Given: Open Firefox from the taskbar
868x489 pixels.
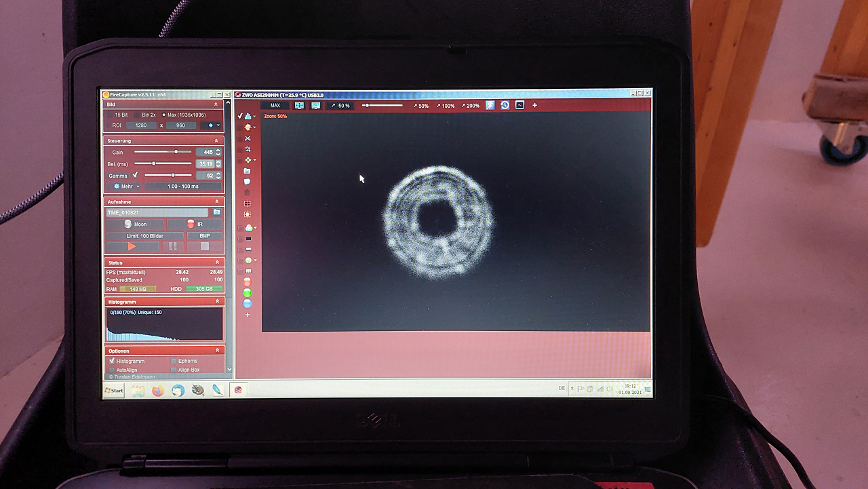Looking at the screenshot, I should (158, 390).
